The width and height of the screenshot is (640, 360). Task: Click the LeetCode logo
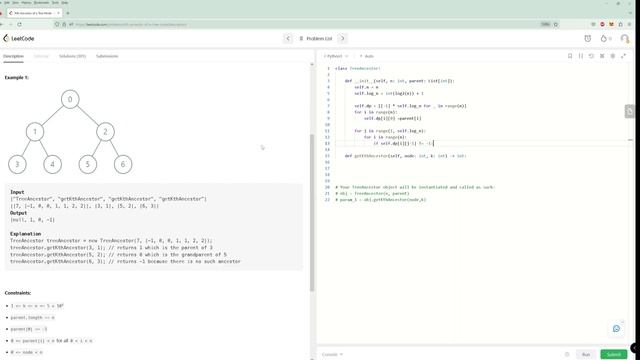tap(19, 38)
